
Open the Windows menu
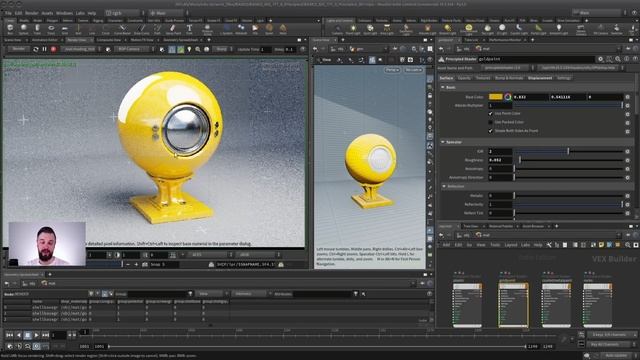coord(64,13)
